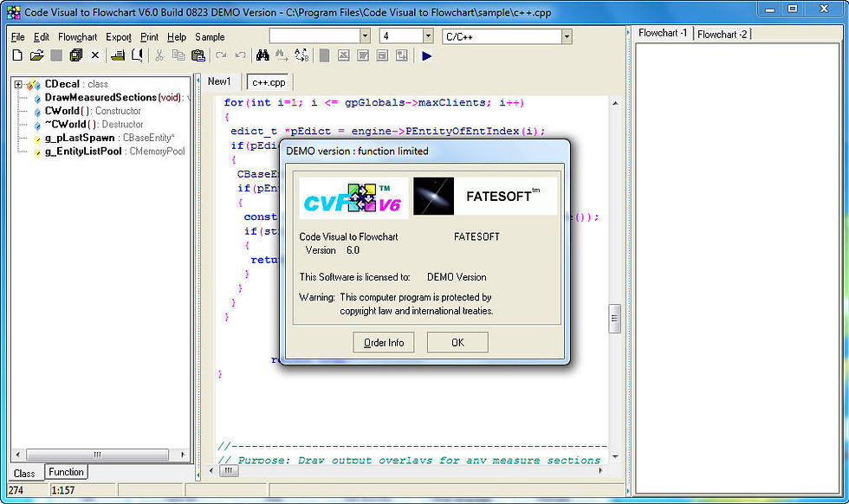Click the class tree scroll left arrow

tap(18, 455)
